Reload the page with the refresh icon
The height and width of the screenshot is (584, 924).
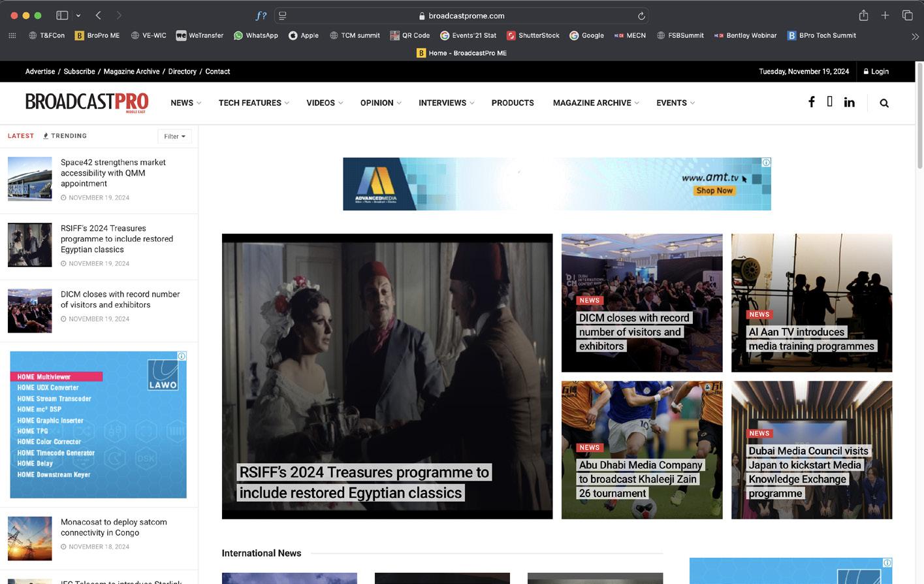641,16
